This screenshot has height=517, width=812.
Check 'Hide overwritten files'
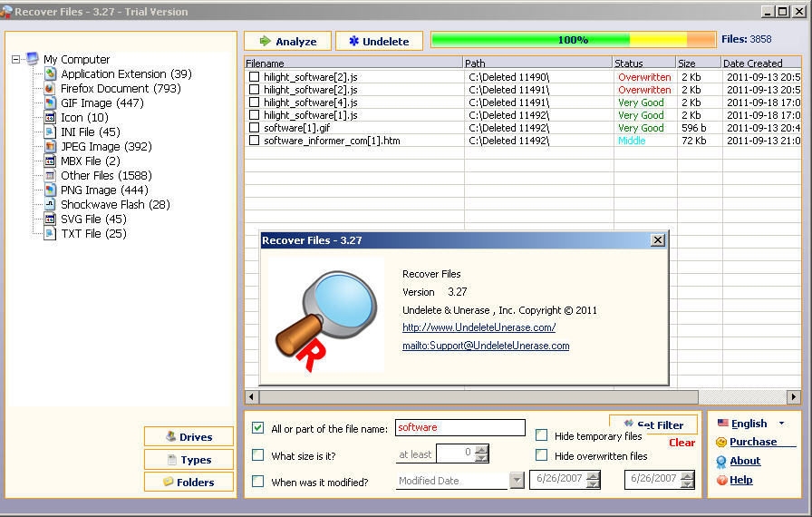click(542, 454)
